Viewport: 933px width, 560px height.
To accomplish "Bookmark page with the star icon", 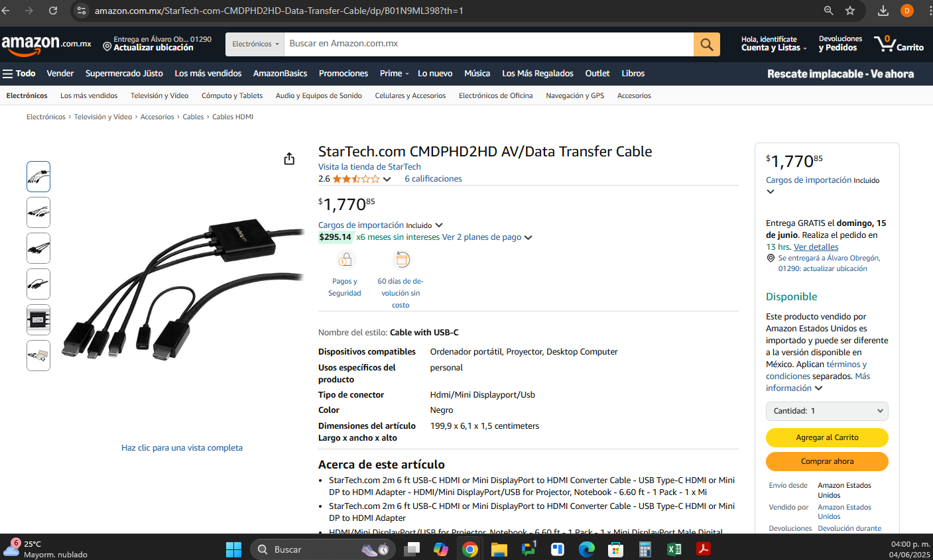I will [x=850, y=11].
